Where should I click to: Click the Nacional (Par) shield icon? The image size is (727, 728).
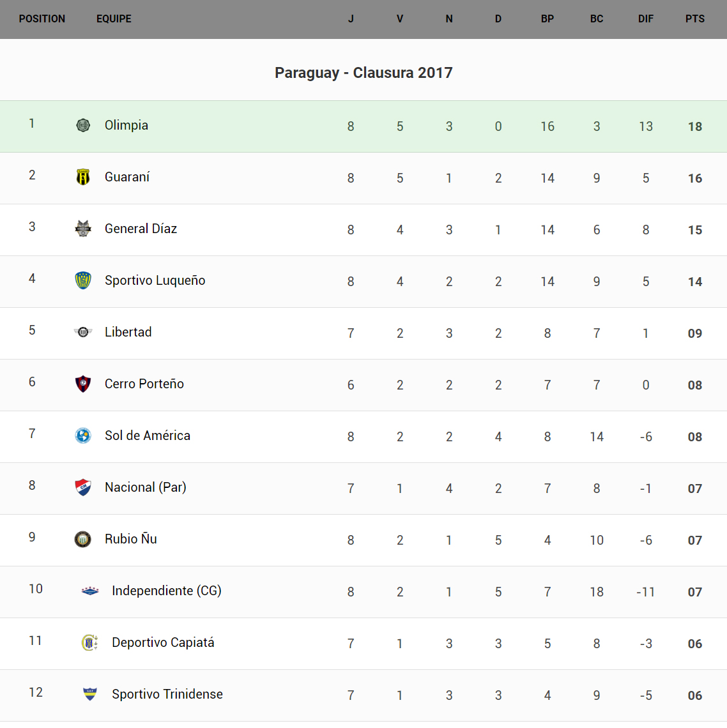pyautogui.click(x=83, y=487)
